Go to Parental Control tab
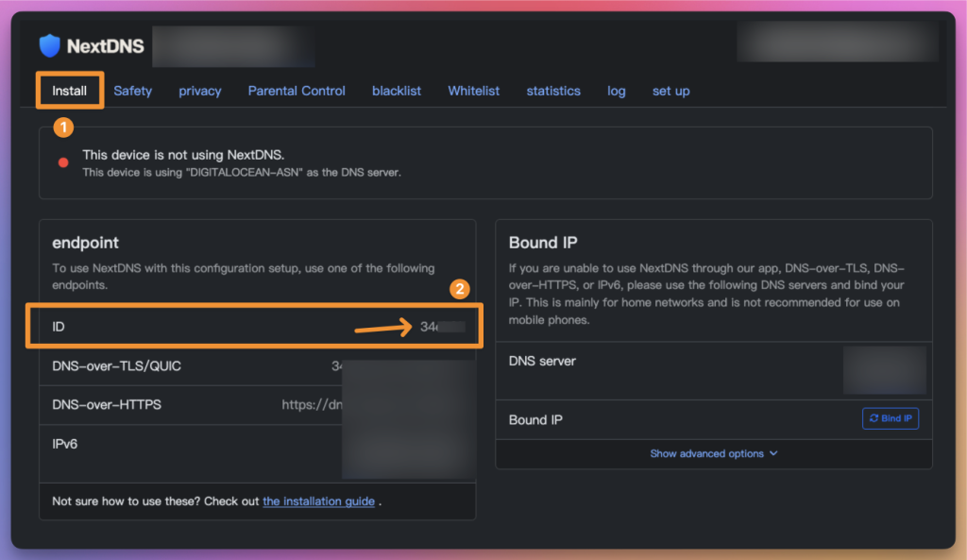 point(297,91)
